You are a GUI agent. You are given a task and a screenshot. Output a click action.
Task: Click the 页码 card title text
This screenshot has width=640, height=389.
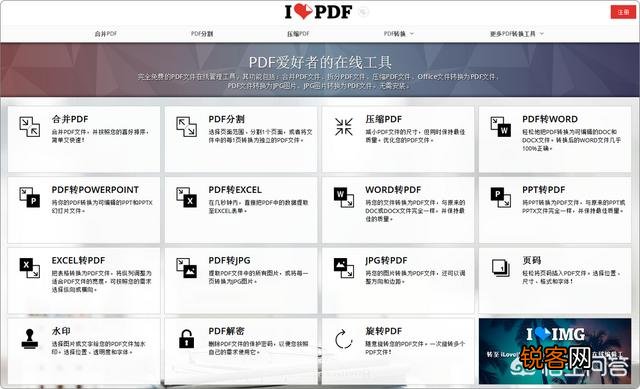pos(531,260)
